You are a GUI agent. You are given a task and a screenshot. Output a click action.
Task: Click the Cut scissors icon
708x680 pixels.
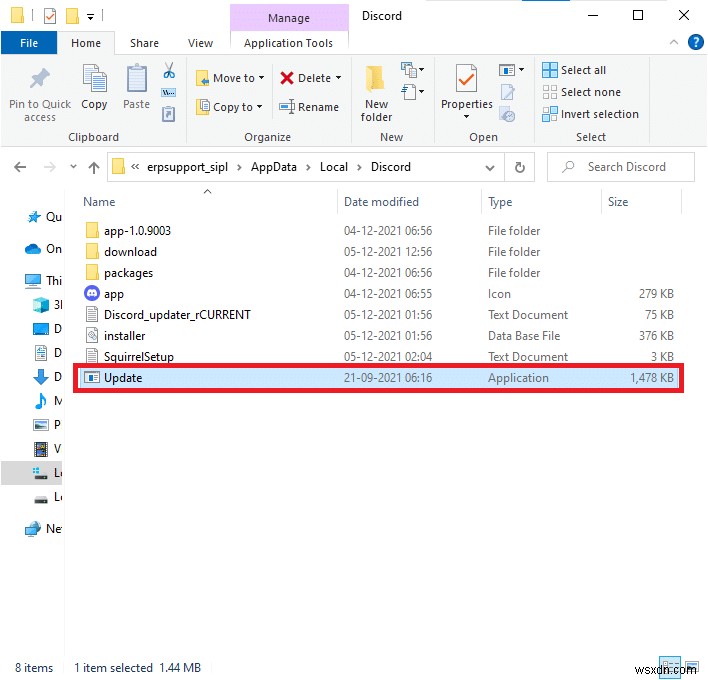point(169,70)
